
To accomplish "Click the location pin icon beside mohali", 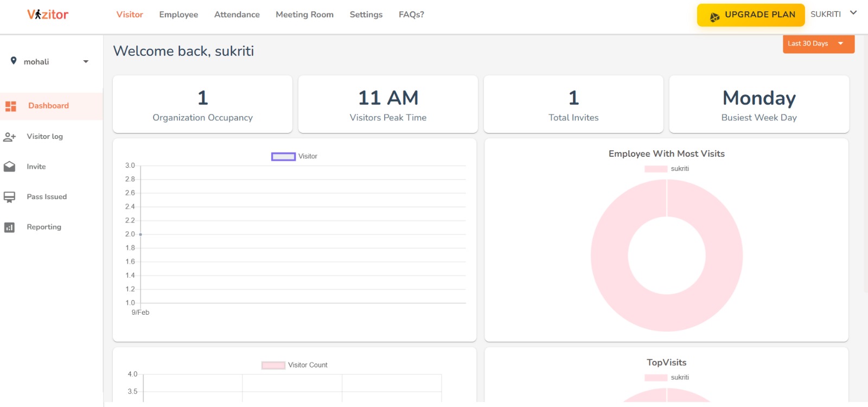I will point(14,61).
